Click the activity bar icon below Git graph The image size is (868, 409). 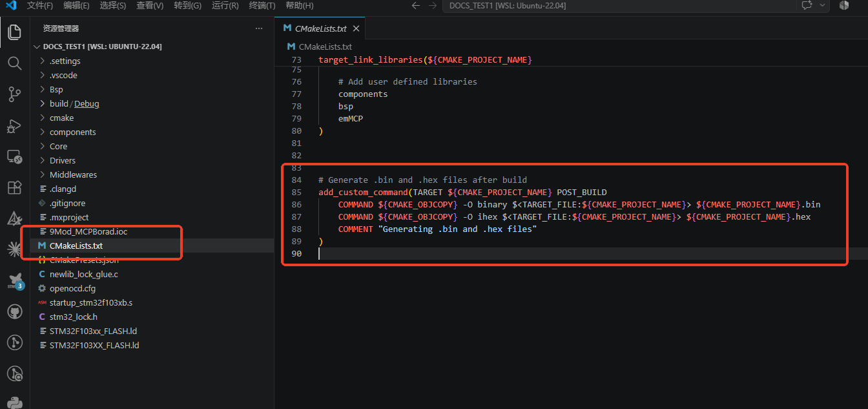tap(14, 373)
